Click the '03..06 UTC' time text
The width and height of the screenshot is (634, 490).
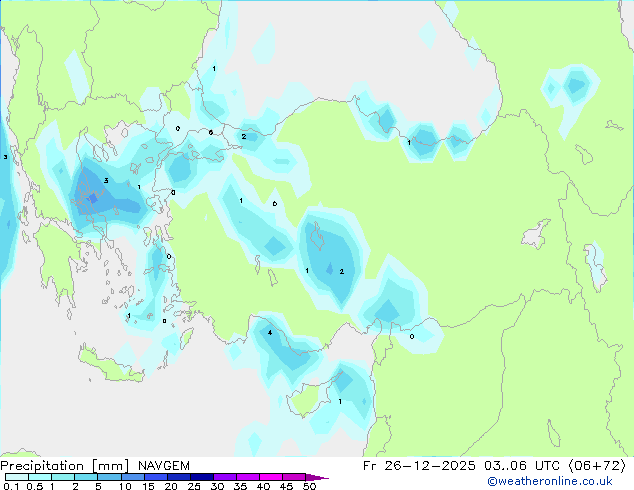522,466
